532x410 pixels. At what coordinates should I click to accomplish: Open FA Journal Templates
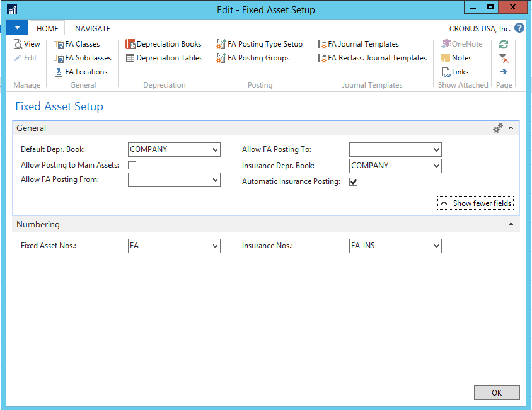click(361, 44)
